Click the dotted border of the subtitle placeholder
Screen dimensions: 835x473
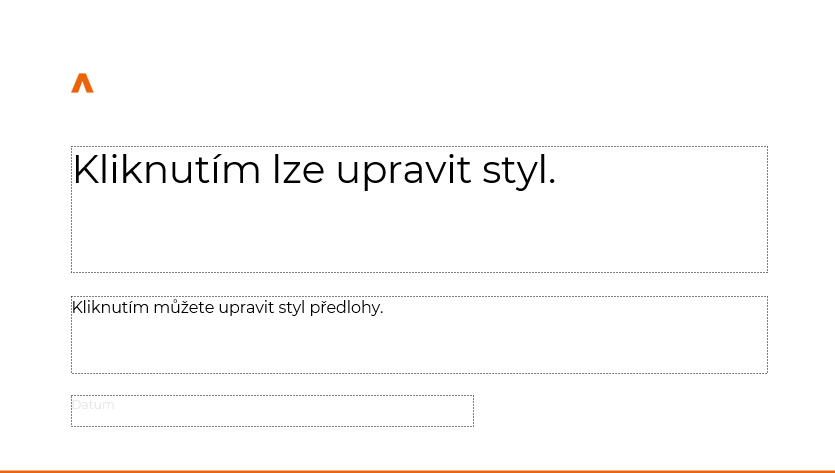tap(419, 297)
